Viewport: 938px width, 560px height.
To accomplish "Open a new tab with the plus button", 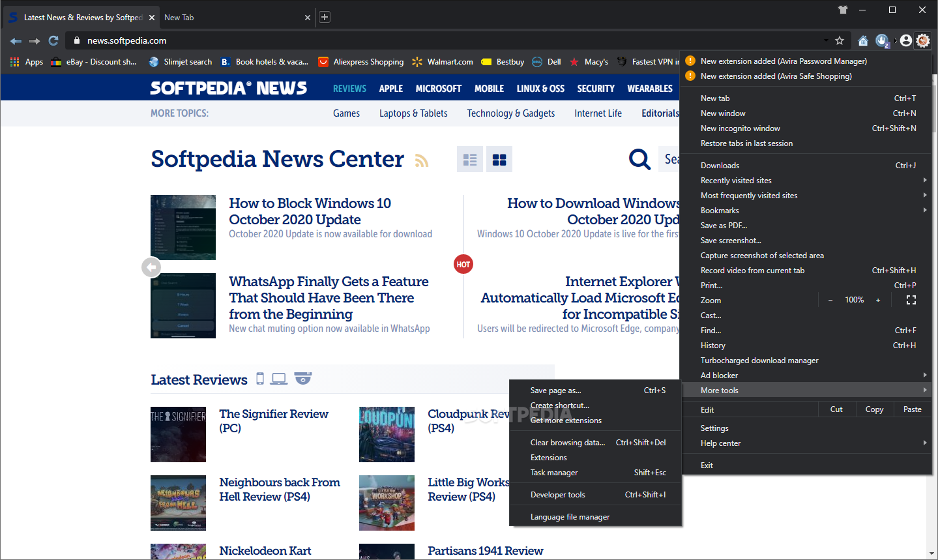I will point(325,17).
